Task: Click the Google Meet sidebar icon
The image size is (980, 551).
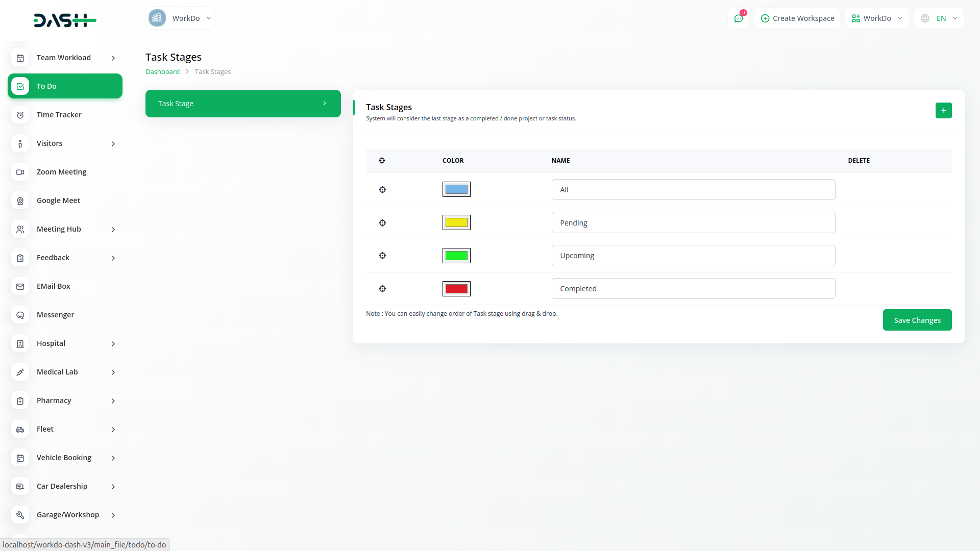Action: click(20, 201)
